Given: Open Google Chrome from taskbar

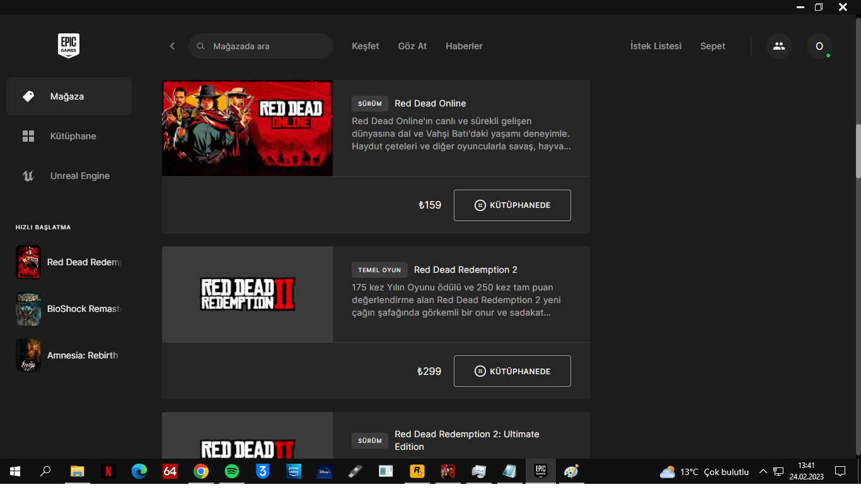Looking at the screenshot, I should pos(201,471).
